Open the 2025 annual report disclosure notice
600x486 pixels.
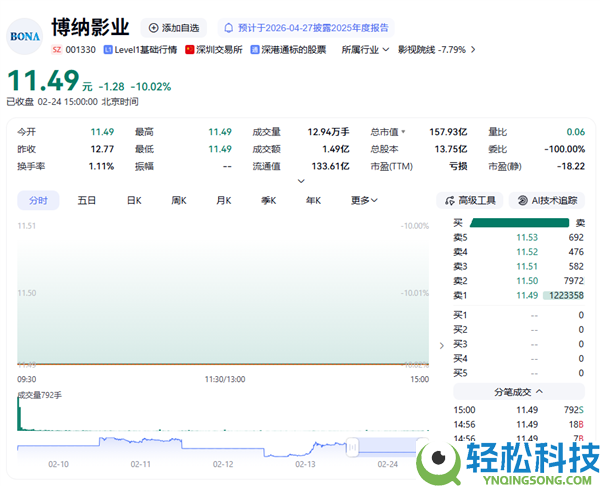click(307, 28)
